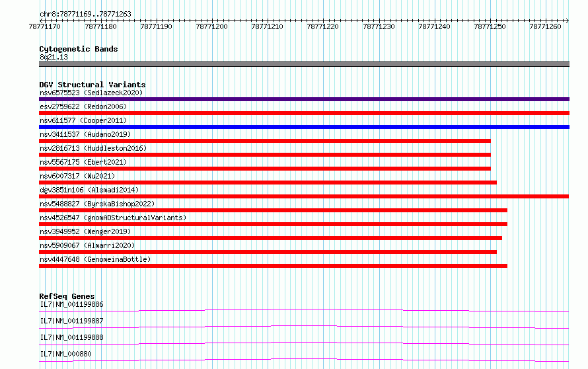Click the red dgv3851n106 variant bar
The image size is (588, 369).
[x=304, y=196]
